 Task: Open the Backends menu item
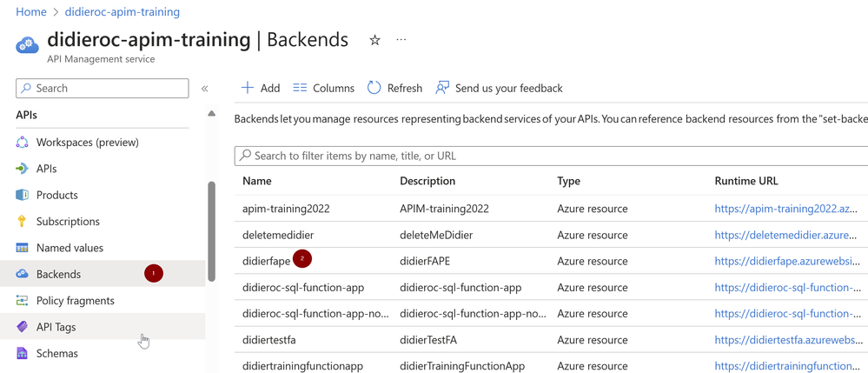(x=58, y=274)
